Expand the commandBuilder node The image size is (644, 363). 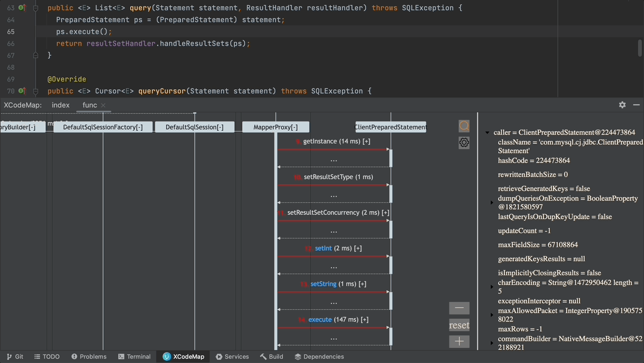(492, 343)
